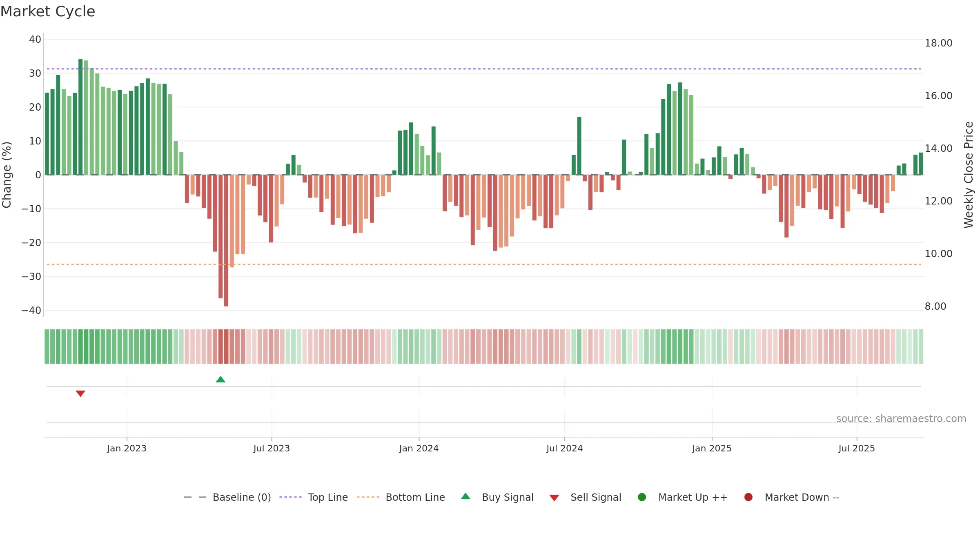980x551 pixels.
Task: Click the 12.00 price axis label
Action: pyautogui.click(x=938, y=201)
